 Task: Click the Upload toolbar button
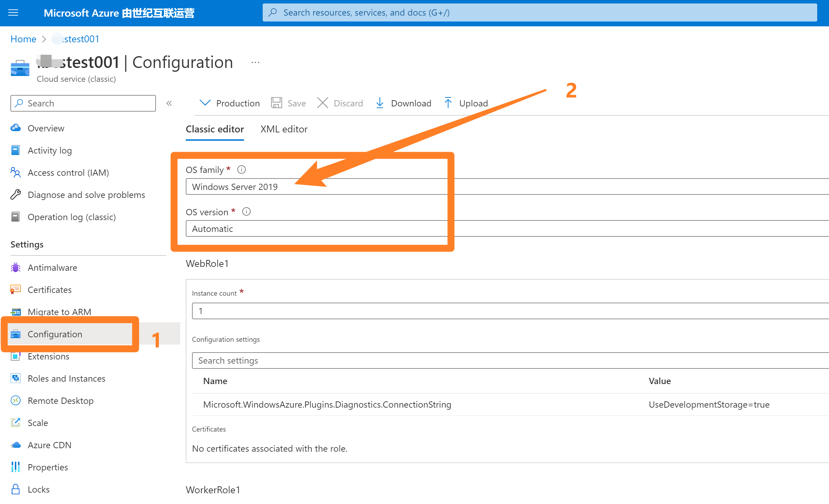[x=466, y=103]
